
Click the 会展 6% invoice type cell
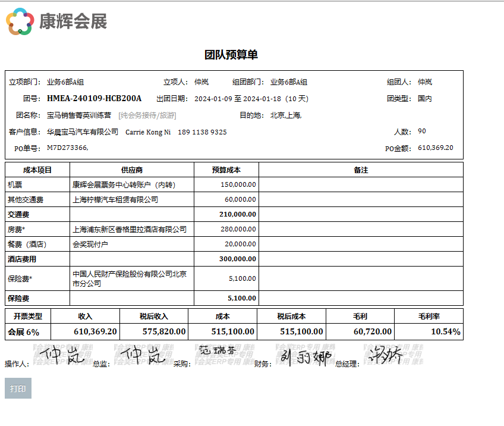24,332
